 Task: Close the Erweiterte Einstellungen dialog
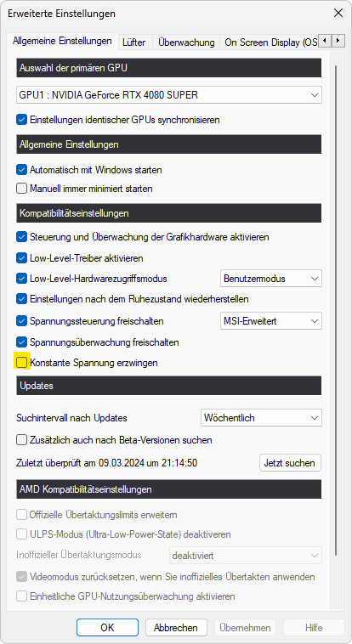(x=338, y=13)
